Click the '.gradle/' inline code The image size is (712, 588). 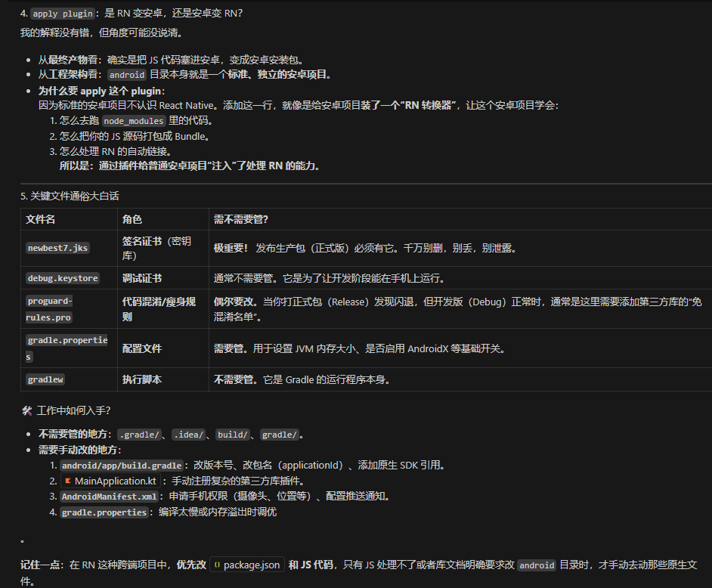point(139,435)
